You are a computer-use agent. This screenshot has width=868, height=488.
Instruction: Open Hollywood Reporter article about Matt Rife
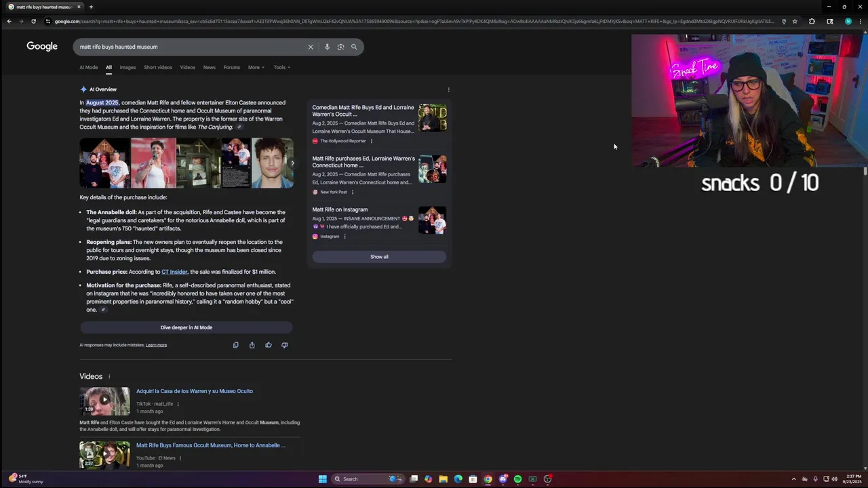pos(363,110)
